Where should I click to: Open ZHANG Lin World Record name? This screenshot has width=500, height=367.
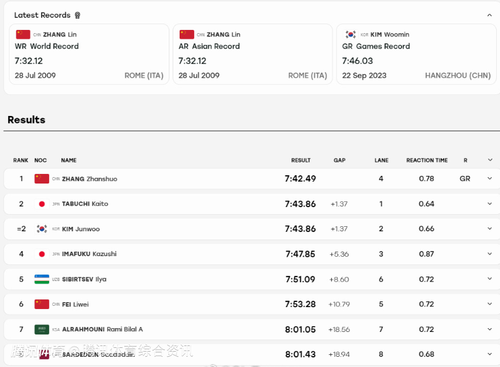tap(60, 34)
